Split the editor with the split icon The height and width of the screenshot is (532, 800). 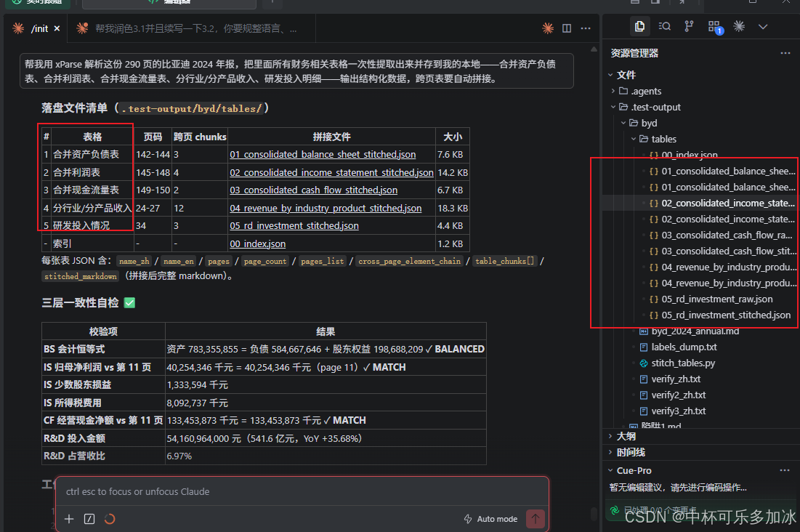(567, 28)
